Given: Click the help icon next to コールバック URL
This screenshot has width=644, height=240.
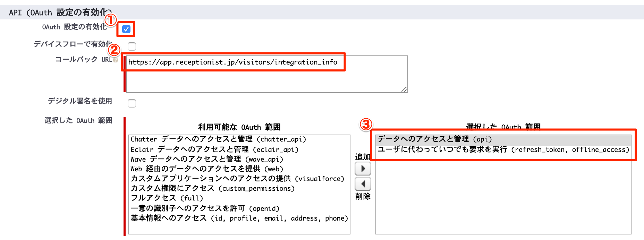Looking at the screenshot, I should coord(116,60).
